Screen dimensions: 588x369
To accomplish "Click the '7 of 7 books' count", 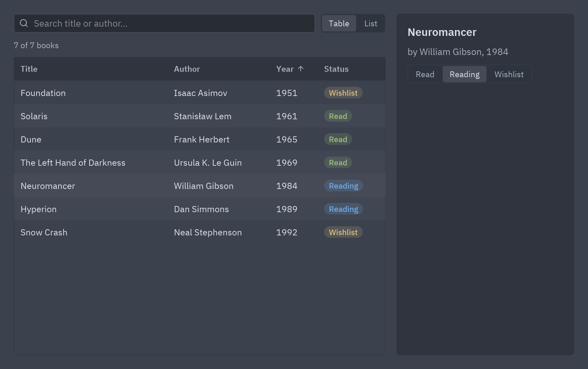I will 36,45.
